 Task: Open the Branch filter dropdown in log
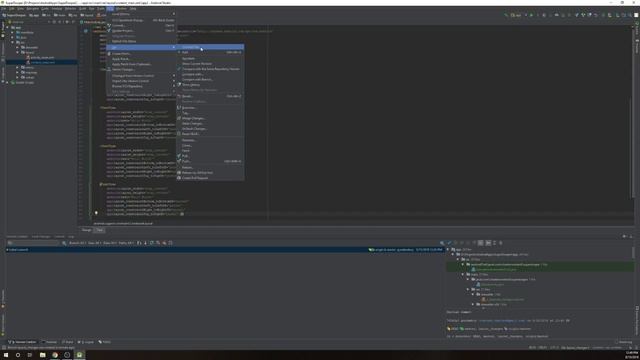[77, 243]
